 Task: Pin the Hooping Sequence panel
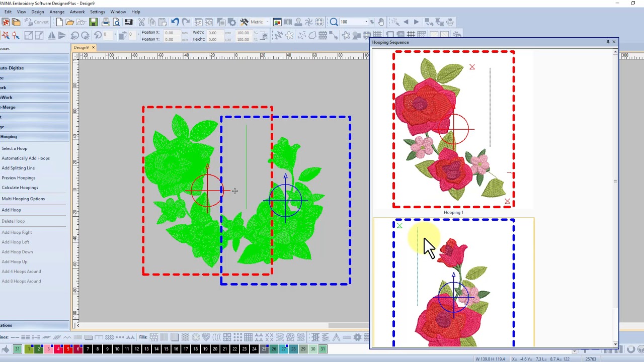tap(608, 42)
